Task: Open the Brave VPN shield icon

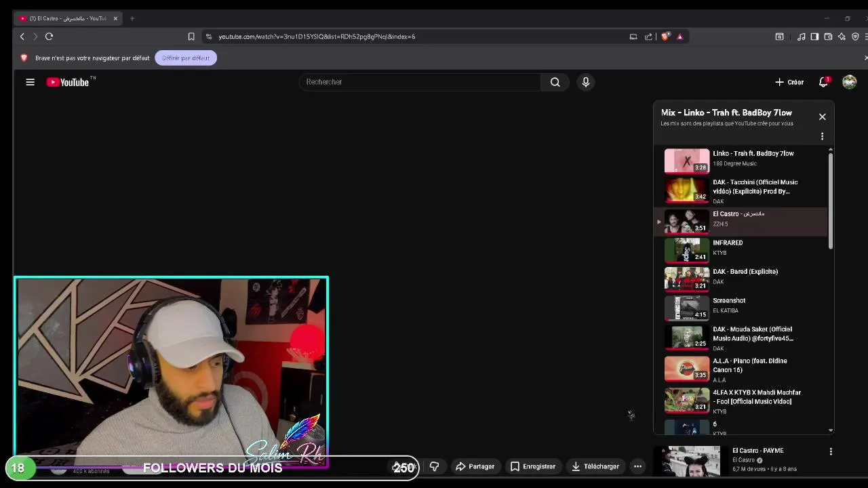Action: click(x=855, y=37)
